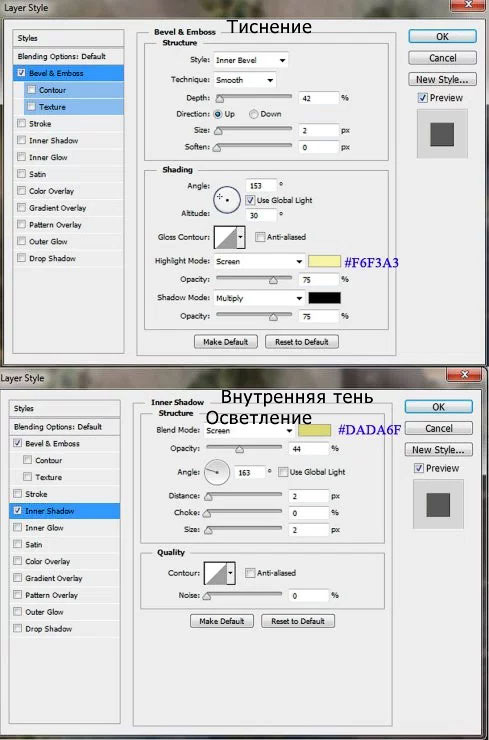
Task: Click the yellow Highlight Mode color swatch
Action: tap(324, 261)
